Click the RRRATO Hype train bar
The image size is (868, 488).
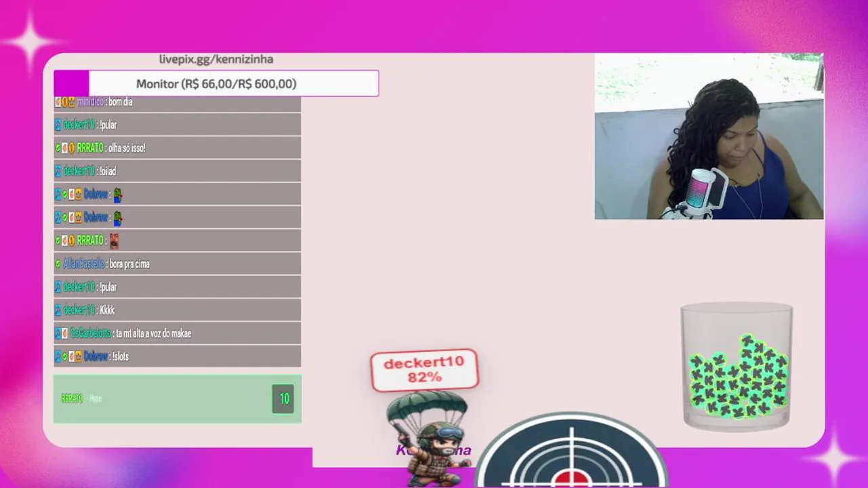tap(178, 399)
